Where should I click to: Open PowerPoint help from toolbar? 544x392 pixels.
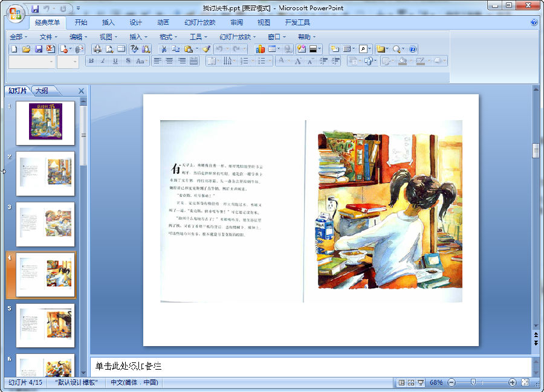point(412,49)
